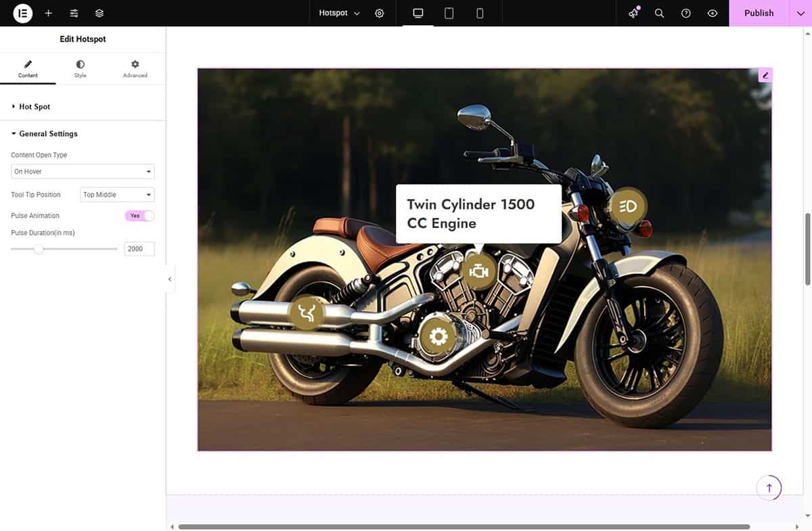Click the Pulse Duration(in ms) label
Screen dimensions: 812x531
[x=43, y=233]
